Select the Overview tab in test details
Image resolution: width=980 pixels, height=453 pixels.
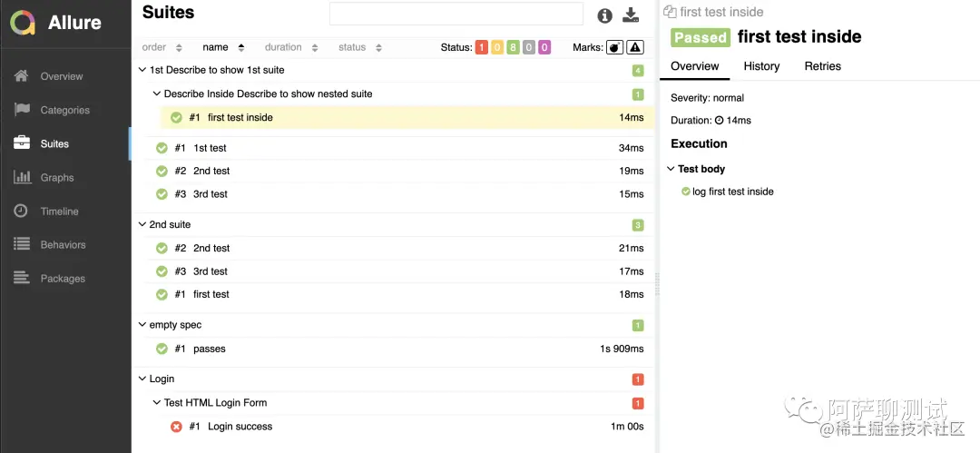click(694, 66)
